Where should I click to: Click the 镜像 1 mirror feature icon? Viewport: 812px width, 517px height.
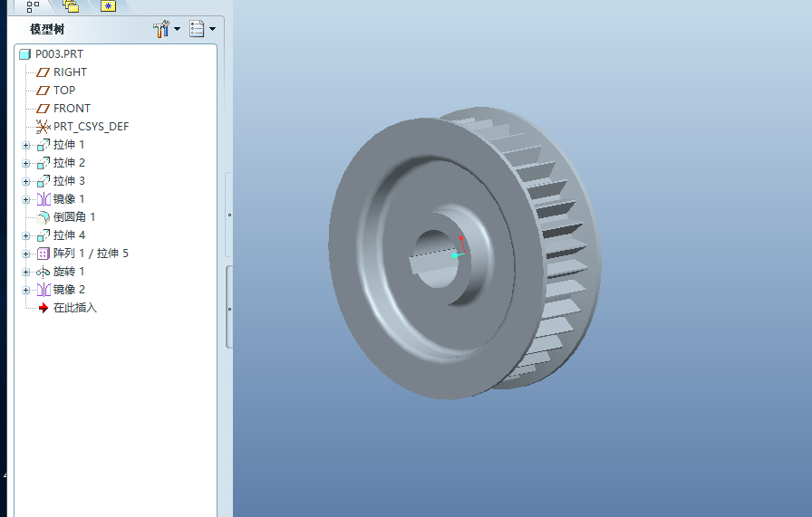(43, 199)
